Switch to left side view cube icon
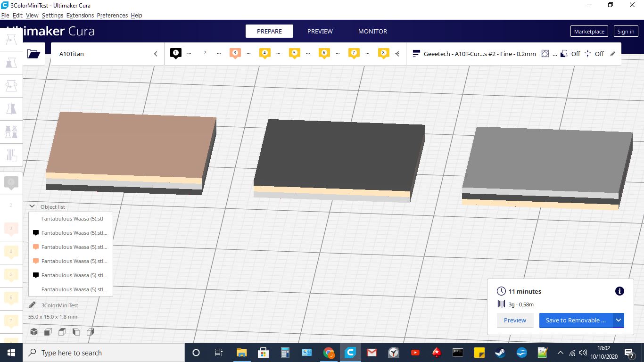 click(76, 332)
